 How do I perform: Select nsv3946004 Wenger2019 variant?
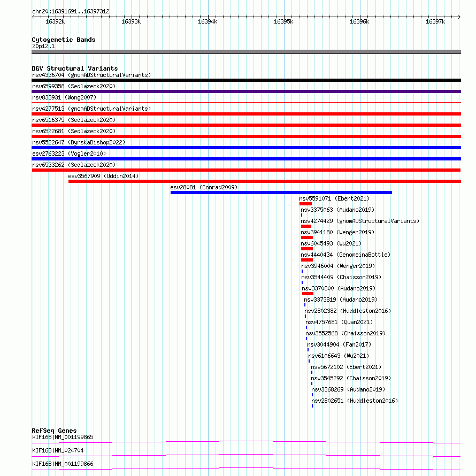[338, 266]
